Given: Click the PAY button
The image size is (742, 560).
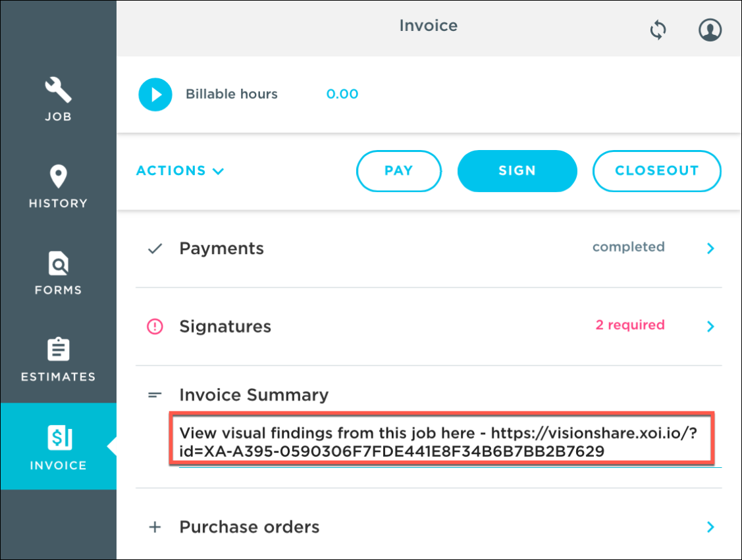Looking at the screenshot, I should coord(398,171).
